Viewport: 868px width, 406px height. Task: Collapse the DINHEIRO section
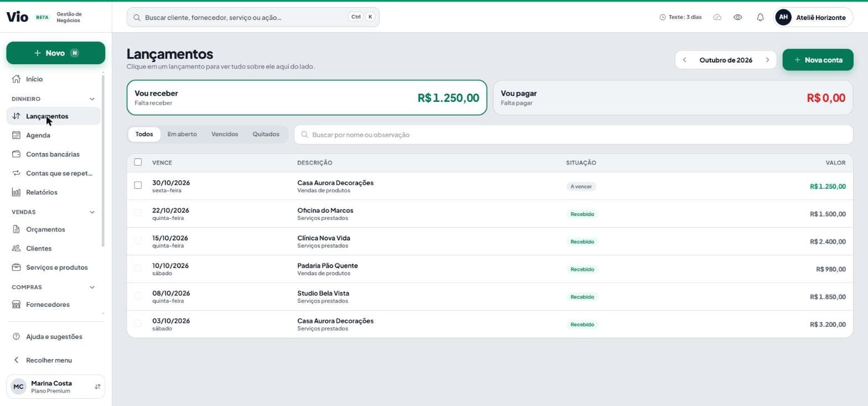tap(92, 99)
